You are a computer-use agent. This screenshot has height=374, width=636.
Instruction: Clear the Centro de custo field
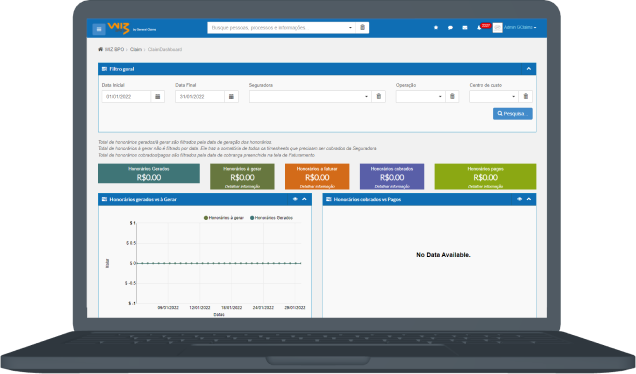click(x=526, y=97)
